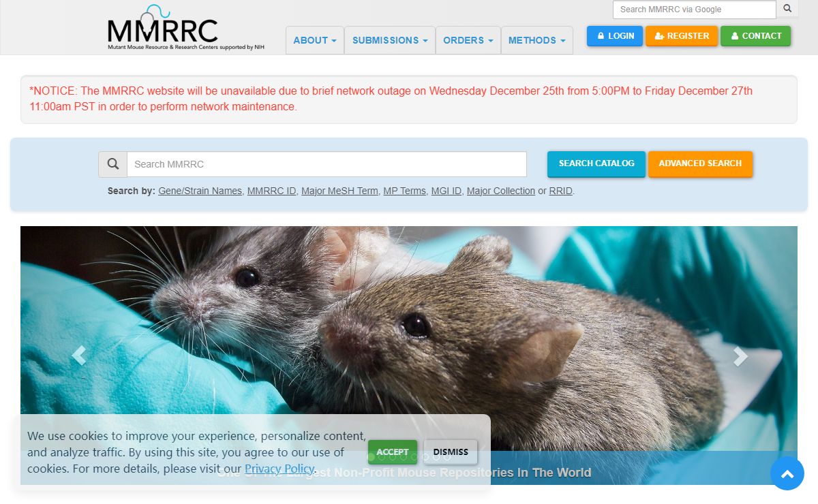This screenshot has width=818, height=504.
Task: Follow the Privacy Policy link
Action: tap(279, 469)
